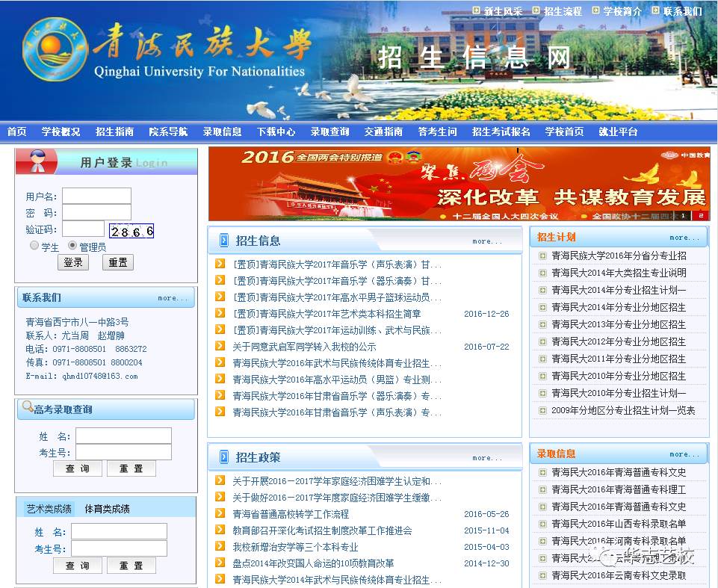Click arrow icon beside 我校新增治安学等三个本科专业
This screenshot has height=588, width=718.
tap(220, 546)
